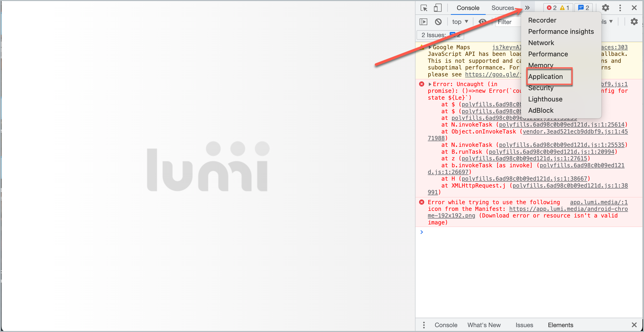Image resolution: width=644 pixels, height=332 pixels.
Task: Activate the inspect element picker icon
Action: pos(424,8)
